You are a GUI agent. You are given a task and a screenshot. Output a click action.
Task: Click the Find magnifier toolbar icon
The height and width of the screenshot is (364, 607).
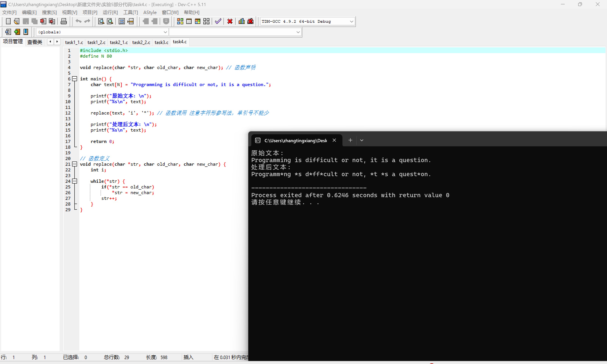coord(101,21)
